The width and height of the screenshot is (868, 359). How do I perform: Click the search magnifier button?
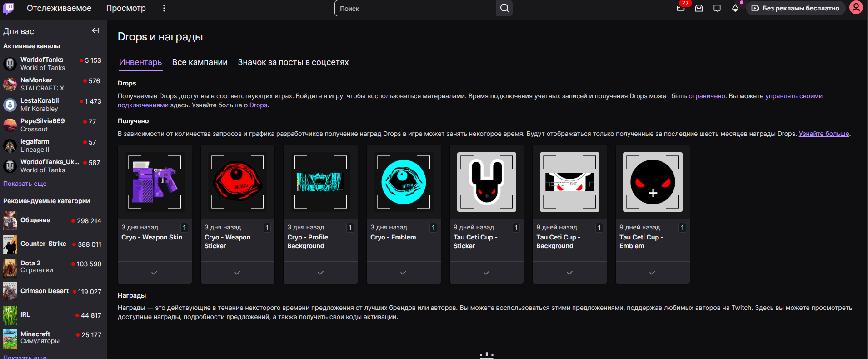point(504,8)
